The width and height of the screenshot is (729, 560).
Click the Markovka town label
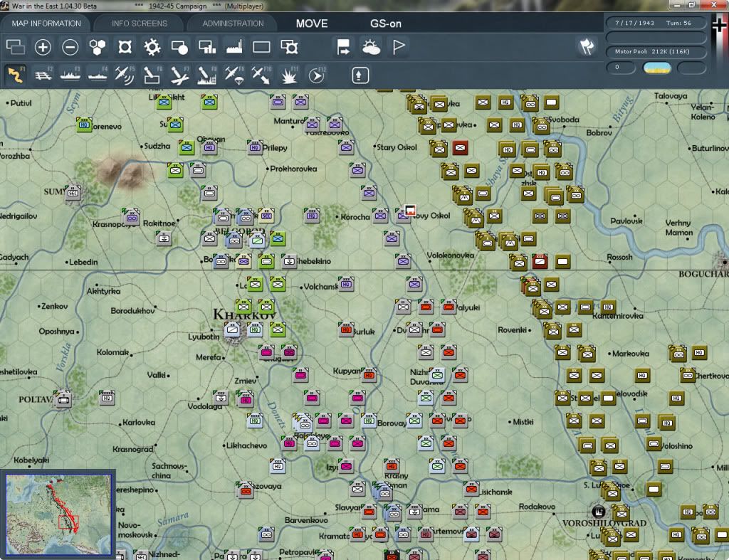pyautogui.click(x=631, y=354)
